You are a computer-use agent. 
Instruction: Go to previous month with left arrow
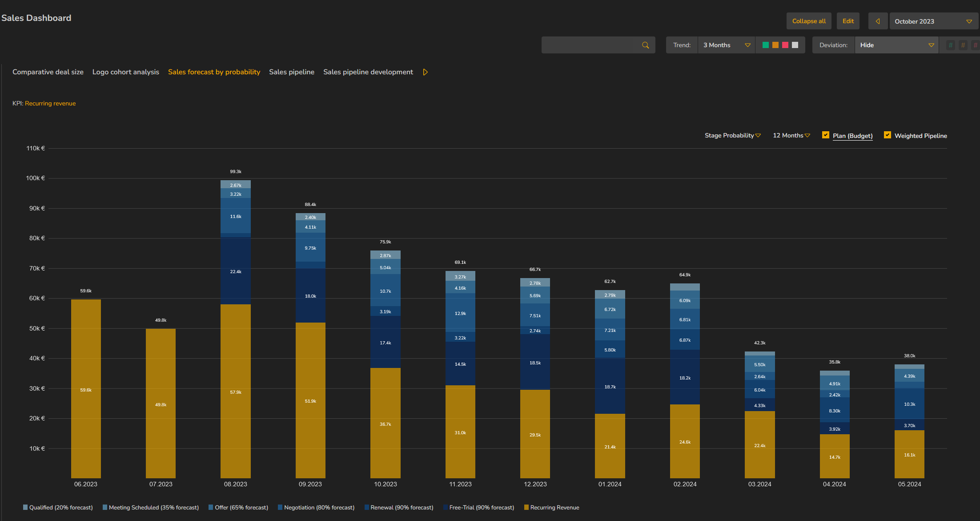[x=877, y=21]
